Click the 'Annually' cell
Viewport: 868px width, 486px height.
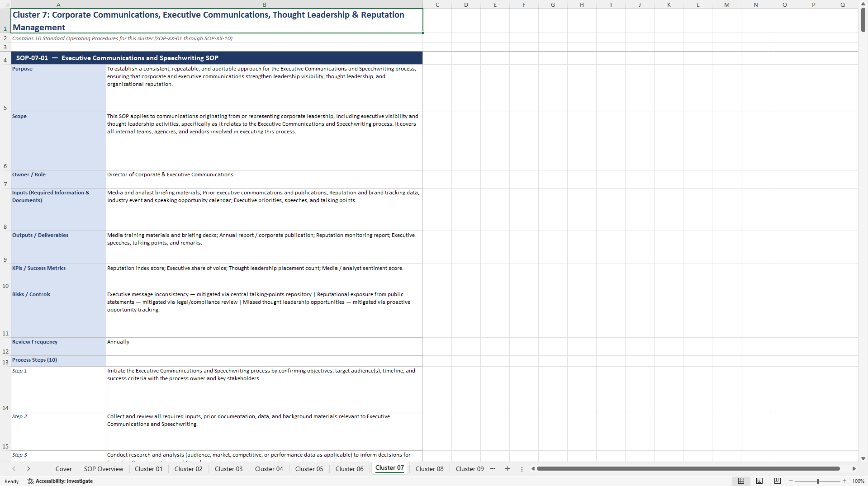tap(264, 346)
